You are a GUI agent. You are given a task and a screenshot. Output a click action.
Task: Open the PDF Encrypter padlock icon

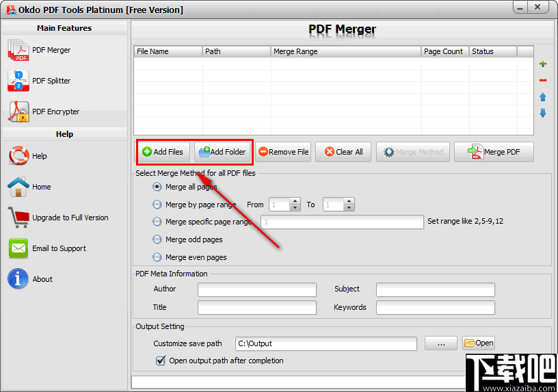[18, 112]
